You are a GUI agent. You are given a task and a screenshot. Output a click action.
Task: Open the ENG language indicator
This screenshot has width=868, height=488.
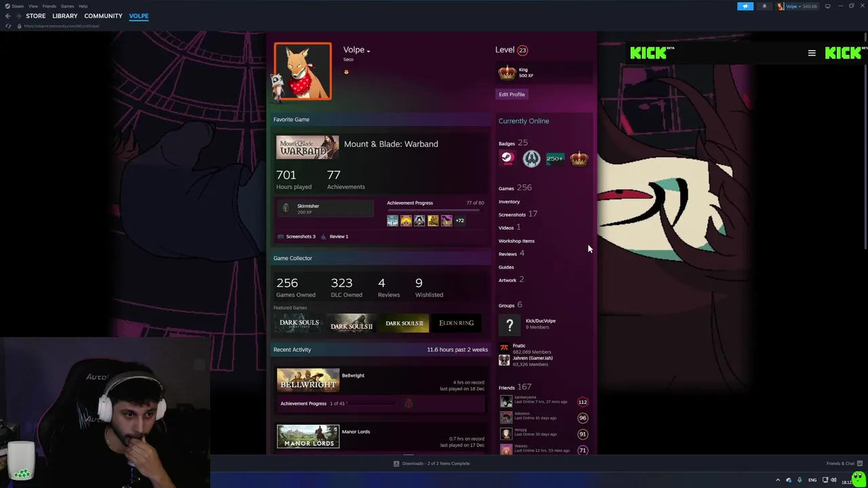tap(812, 480)
